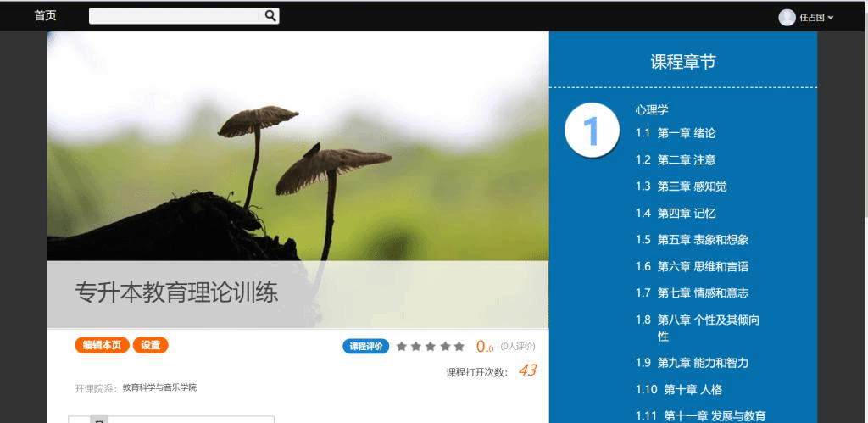Open chapter 1.7 第七章 情感和意志
This screenshot has height=423, width=868.
coord(692,293)
